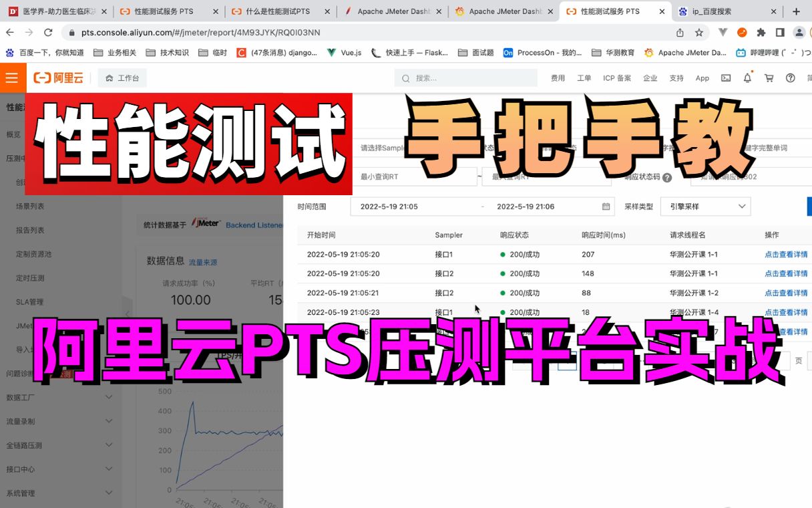Bookmark this page with the star icon
This screenshot has width=812, height=508.
pyautogui.click(x=699, y=32)
